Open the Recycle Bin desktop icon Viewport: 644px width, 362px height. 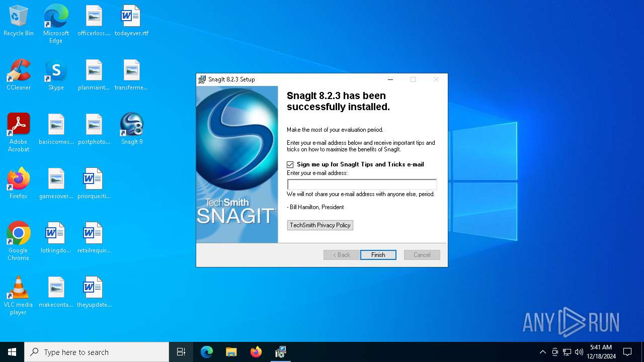(19, 21)
